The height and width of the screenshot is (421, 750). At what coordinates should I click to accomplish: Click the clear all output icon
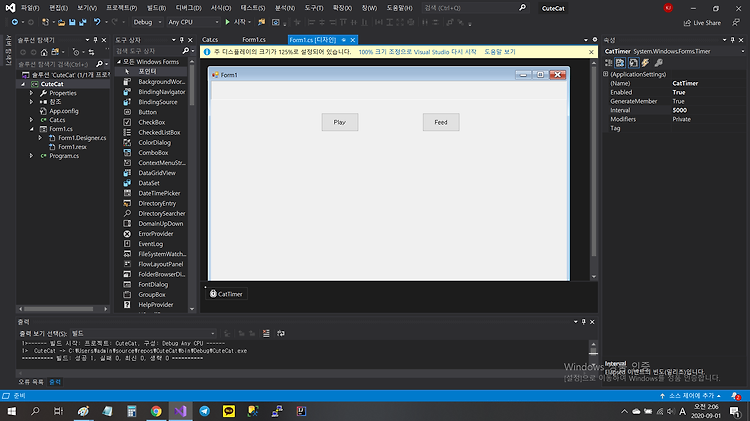(x=266, y=333)
